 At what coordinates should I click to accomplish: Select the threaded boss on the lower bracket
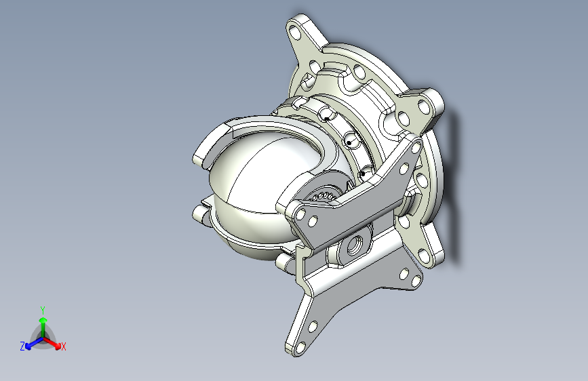tap(353, 246)
